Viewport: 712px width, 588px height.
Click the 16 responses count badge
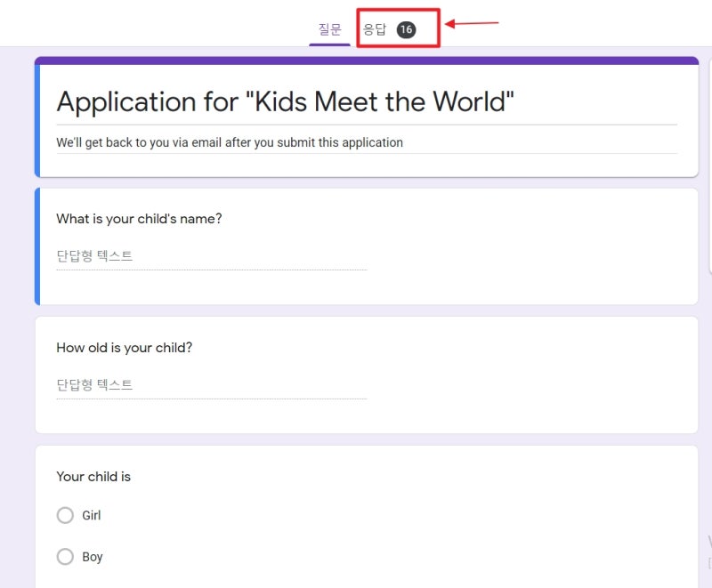(406, 29)
